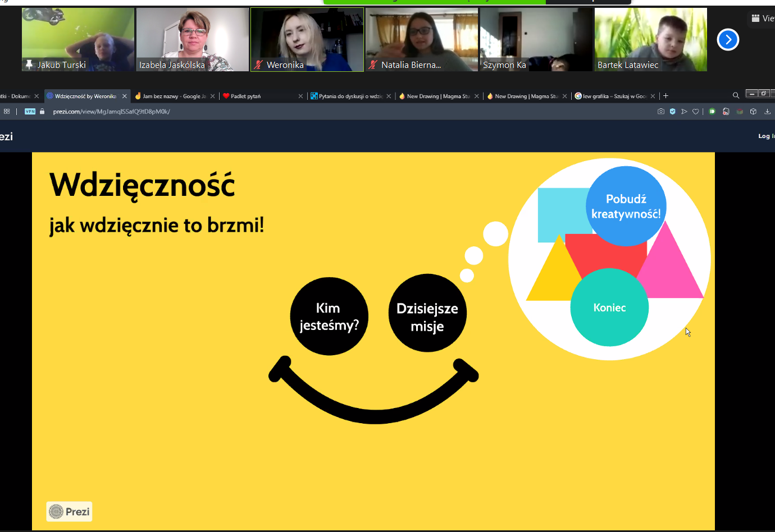Open the View layout options

tap(763, 19)
